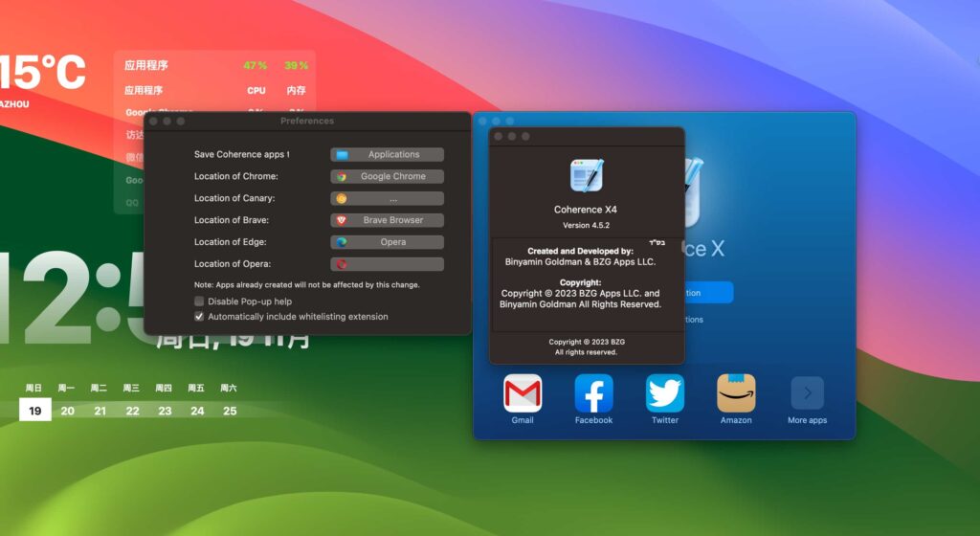Select calendar day 19

35,411
